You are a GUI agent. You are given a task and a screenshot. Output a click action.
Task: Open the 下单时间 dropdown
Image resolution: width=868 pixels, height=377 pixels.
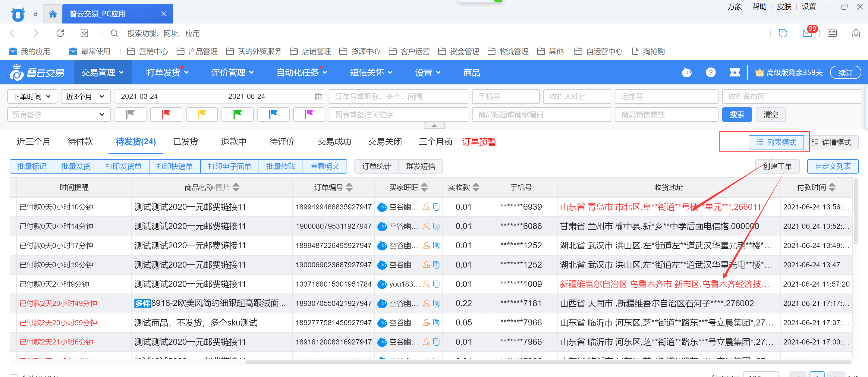32,97
